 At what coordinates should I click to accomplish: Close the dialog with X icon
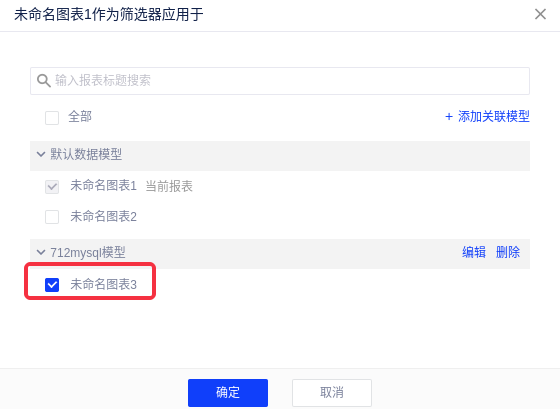pos(540,14)
